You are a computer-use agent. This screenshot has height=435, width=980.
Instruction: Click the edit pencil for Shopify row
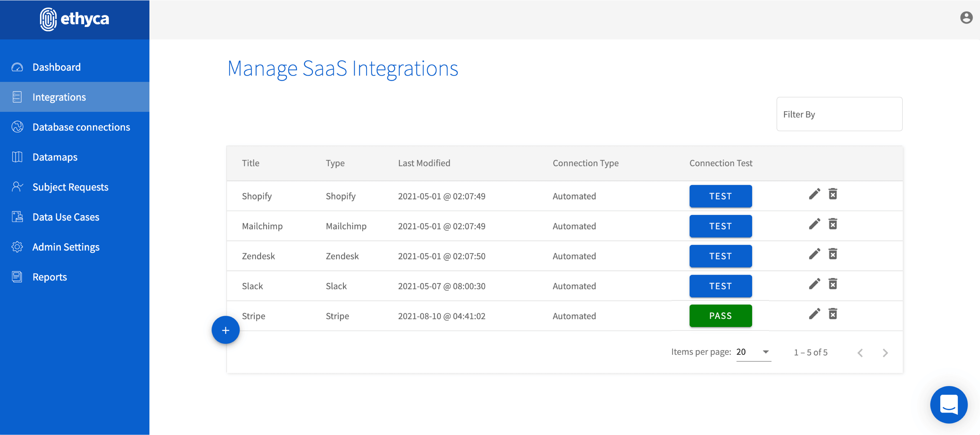(x=814, y=194)
